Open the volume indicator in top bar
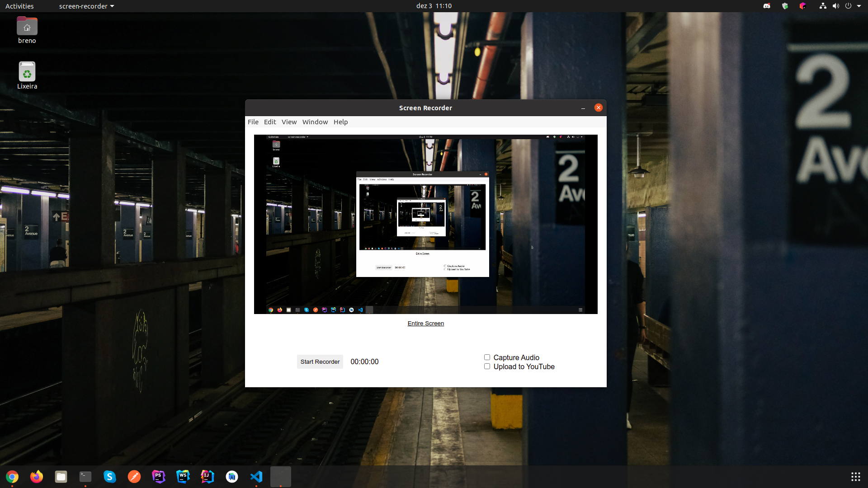 coord(835,6)
